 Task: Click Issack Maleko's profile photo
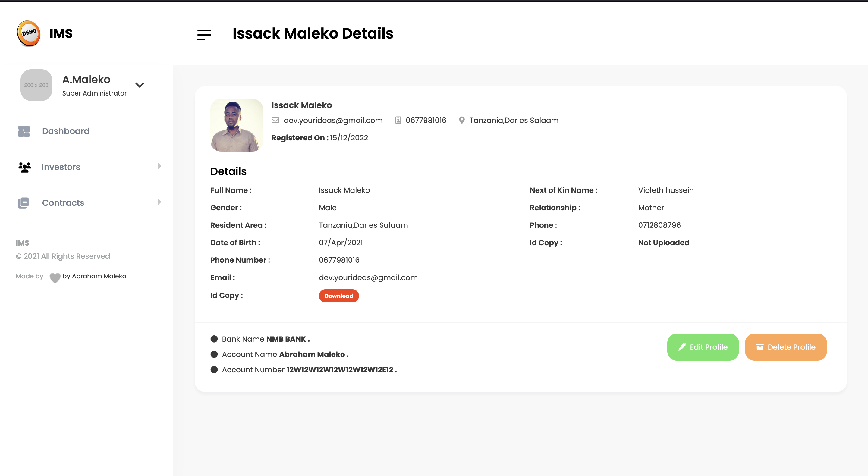[x=237, y=125]
